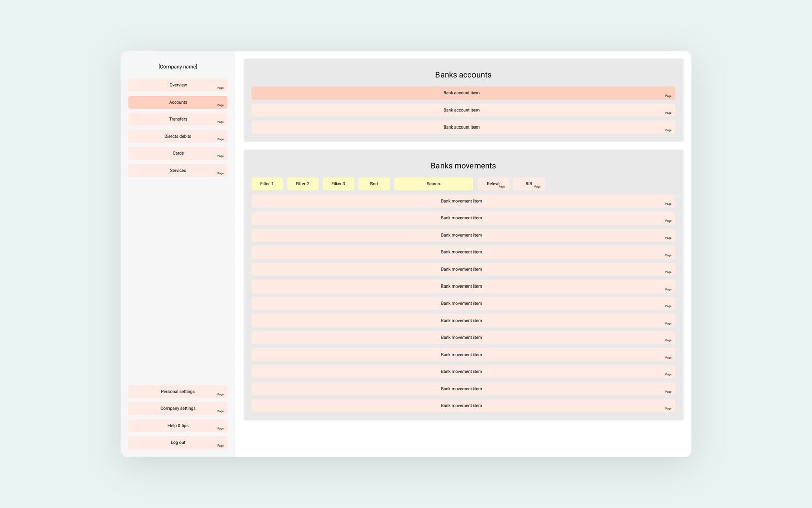Open the Cards page
This screenshot has height=508, width=812.
pyautogui.click(x=178, y=153)
